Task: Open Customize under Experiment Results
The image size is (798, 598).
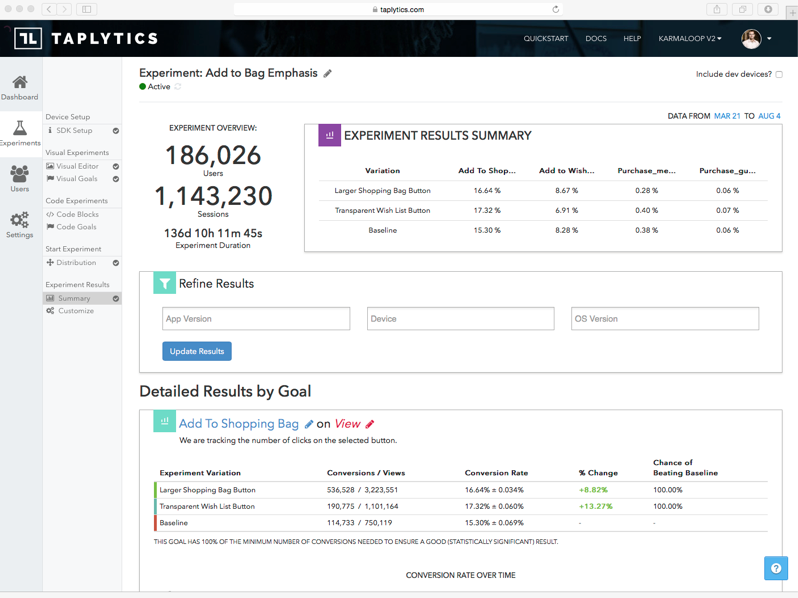Action: (75, 311)
